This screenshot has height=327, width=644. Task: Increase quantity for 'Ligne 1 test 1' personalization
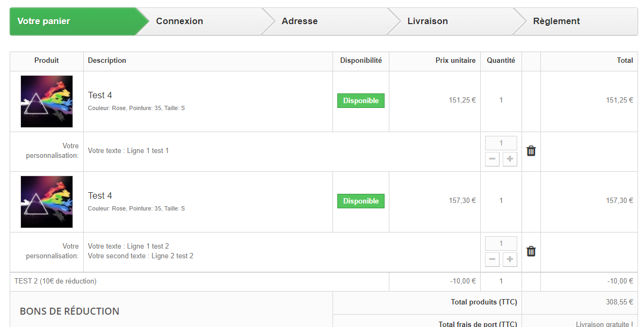click(x=510, y=159)
